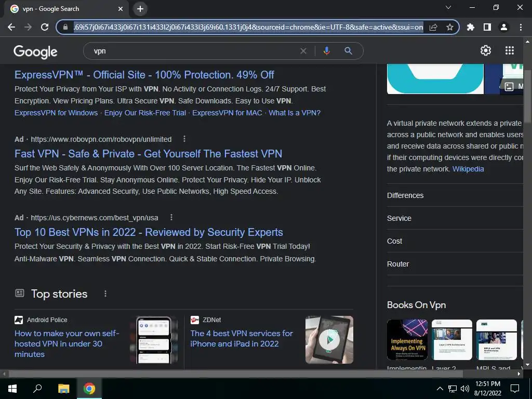This screenshot has height=399, width=532.
Task: Open Windows taskbar search
Action: tap(37, 389)
